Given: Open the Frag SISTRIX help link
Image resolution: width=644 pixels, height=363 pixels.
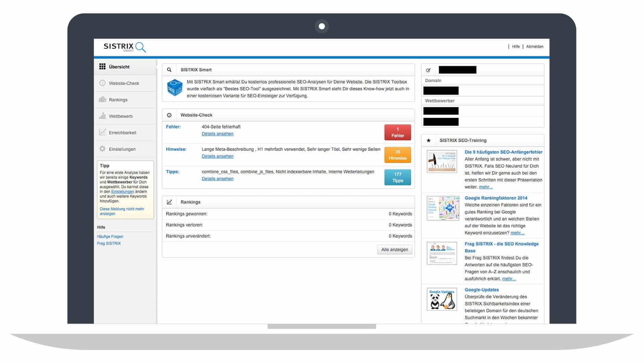Looking at the screenshot, I should 109,243.
